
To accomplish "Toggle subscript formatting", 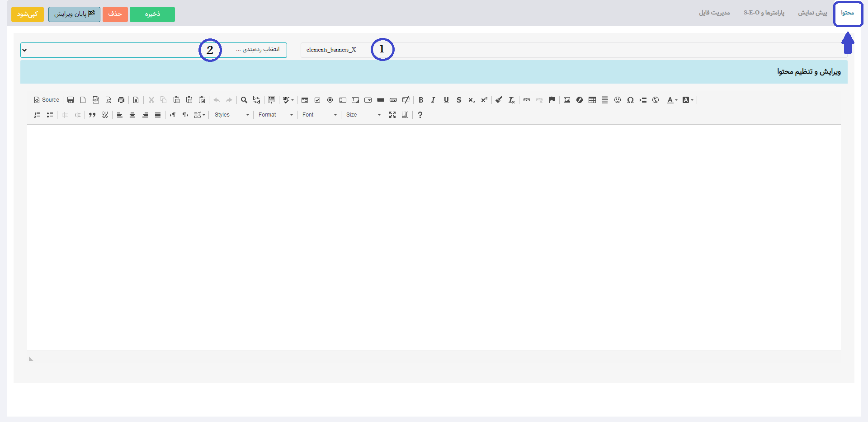I will (x=472, y=100).
